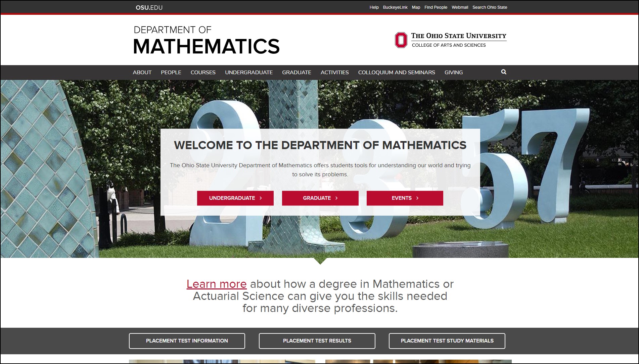
Task: Click the BuckeyeLink link in top bar
Action: (x=395, y=7)
